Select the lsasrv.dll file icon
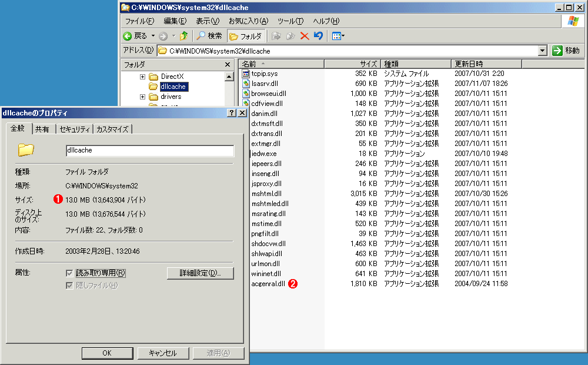Image resolution: width=588 pixels, height=365 pixels. (x=246, y=84)
